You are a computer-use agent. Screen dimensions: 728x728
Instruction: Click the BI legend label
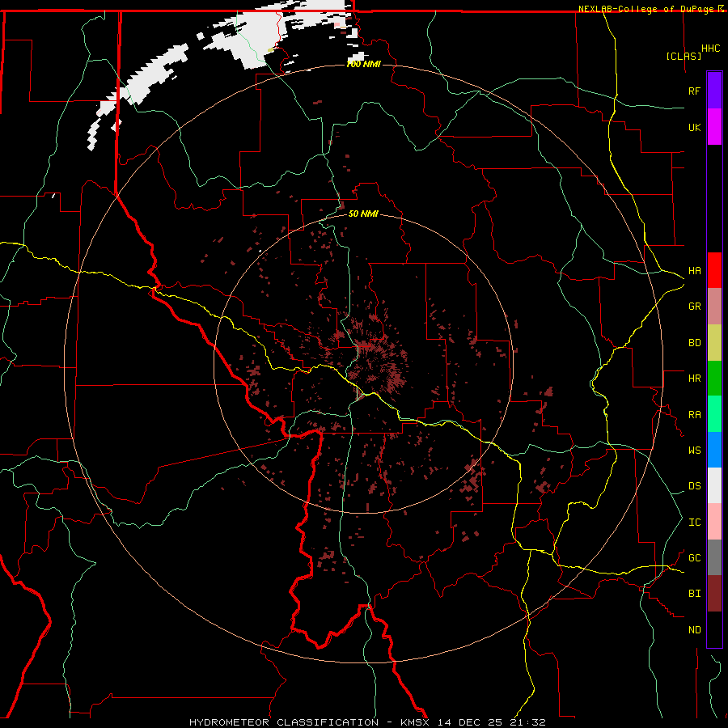(x=695, y=594)
